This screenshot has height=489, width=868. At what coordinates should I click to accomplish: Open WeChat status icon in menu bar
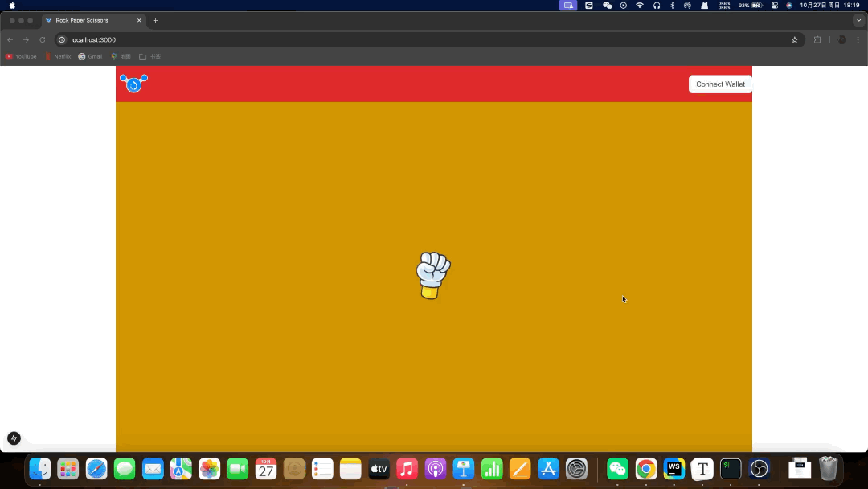(608, 6)
